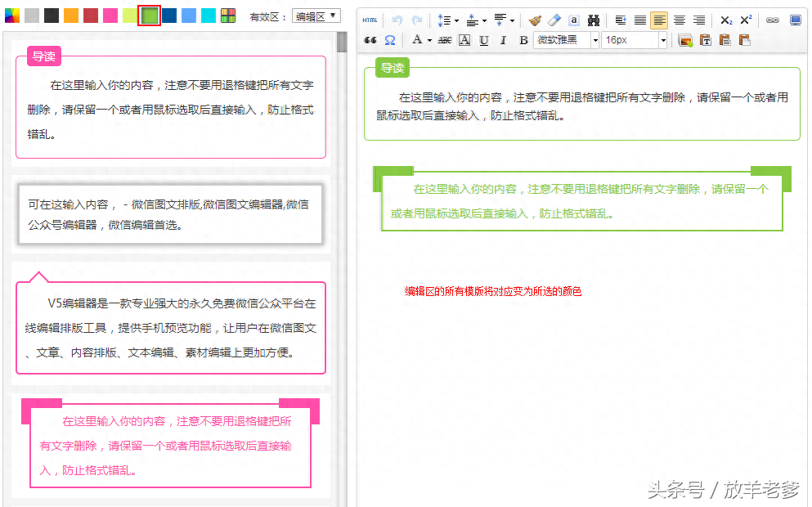Screen dimensions: 812x507
Task: Insert special character with Omega icon
Action: tap(390, 40)
